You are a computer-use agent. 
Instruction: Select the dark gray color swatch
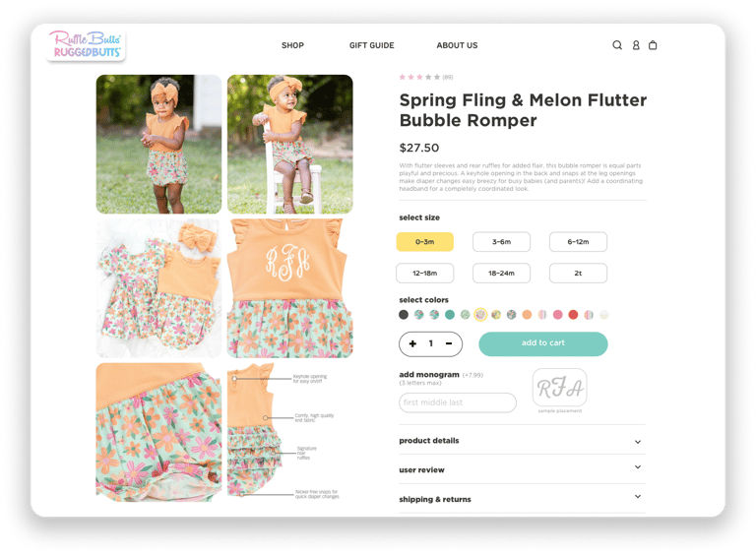(x=404, y=315)
